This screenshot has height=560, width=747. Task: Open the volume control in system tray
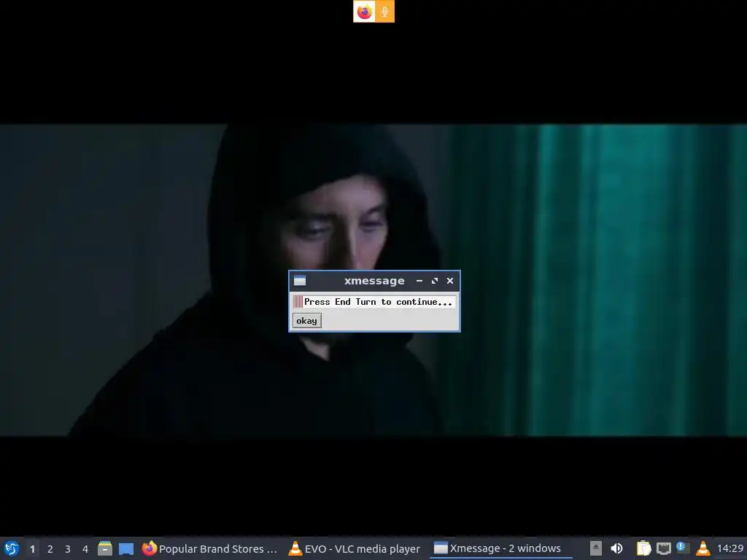[616, 548]
